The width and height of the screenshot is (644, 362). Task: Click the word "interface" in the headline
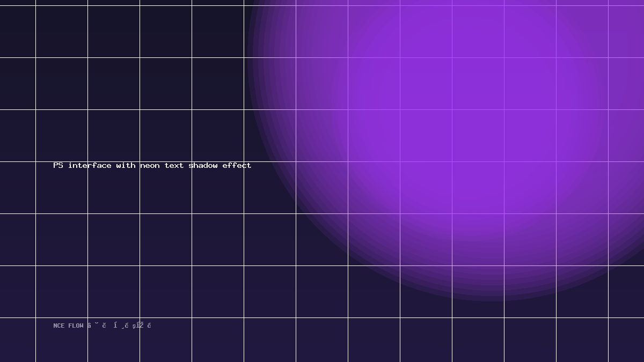point(90,166)
